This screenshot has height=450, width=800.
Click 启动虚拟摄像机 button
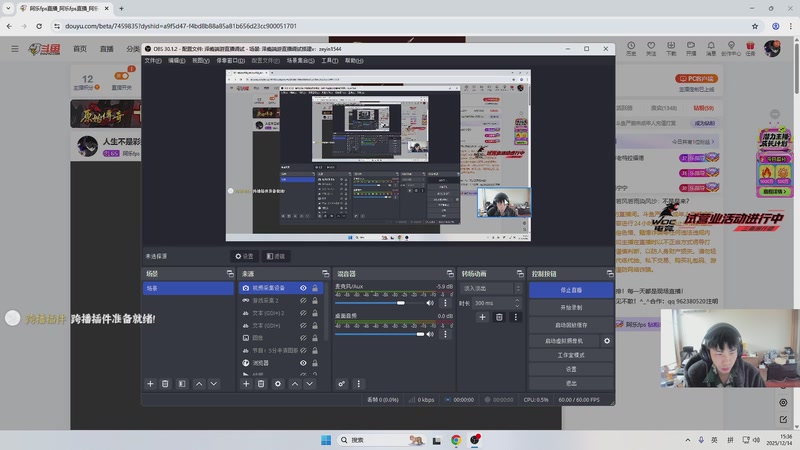[x=564, y=341]
